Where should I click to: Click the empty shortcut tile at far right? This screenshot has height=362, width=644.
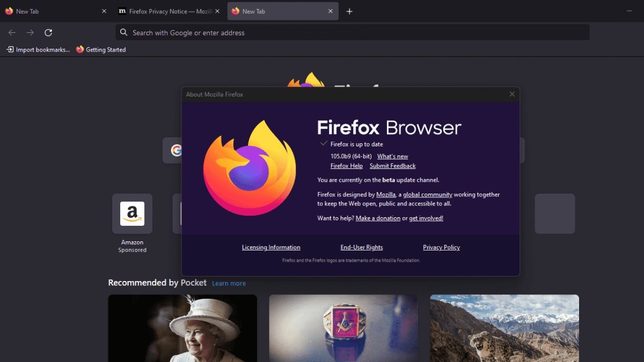[x=555, y=213]
